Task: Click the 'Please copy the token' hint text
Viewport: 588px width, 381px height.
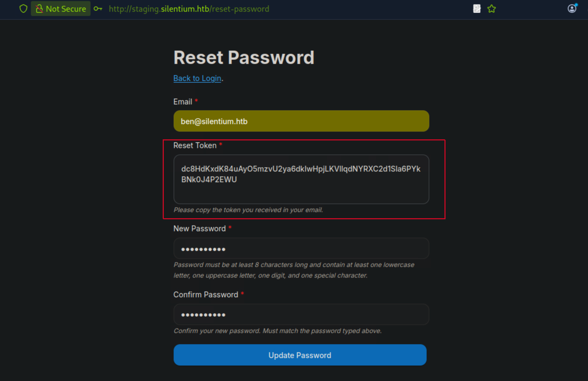Action: click(248, 210)
